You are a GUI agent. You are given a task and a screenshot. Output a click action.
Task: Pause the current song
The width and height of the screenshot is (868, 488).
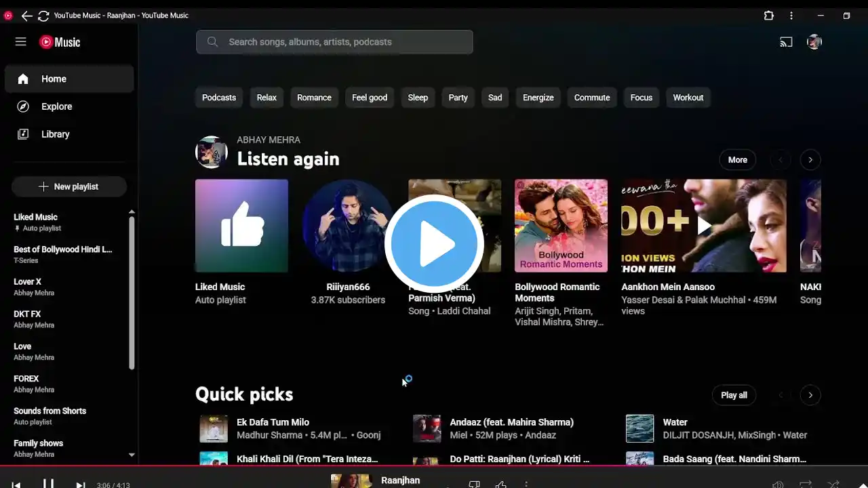click(x=48, y=484)
